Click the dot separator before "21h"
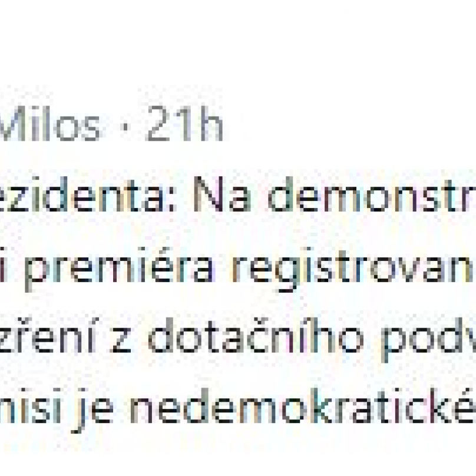Viewport: 476px width, 476px height. click(124, 128)
